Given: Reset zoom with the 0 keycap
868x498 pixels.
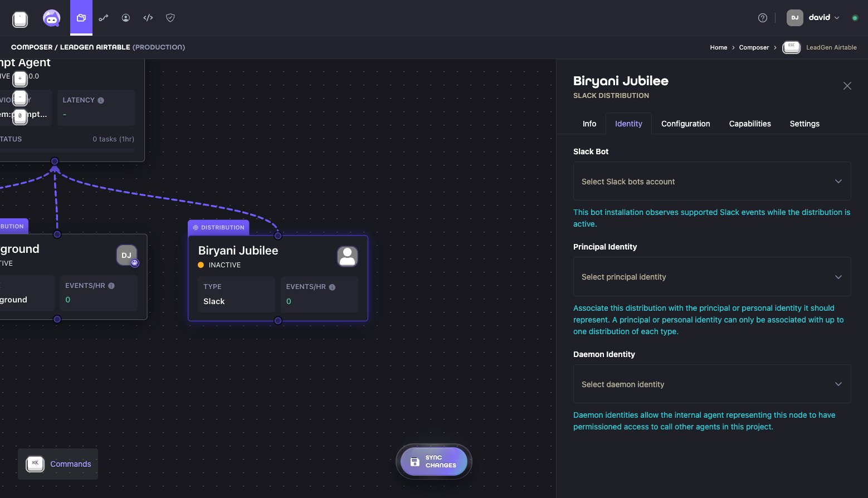Looking at the screenshot, I should click(x=20, y=116).
